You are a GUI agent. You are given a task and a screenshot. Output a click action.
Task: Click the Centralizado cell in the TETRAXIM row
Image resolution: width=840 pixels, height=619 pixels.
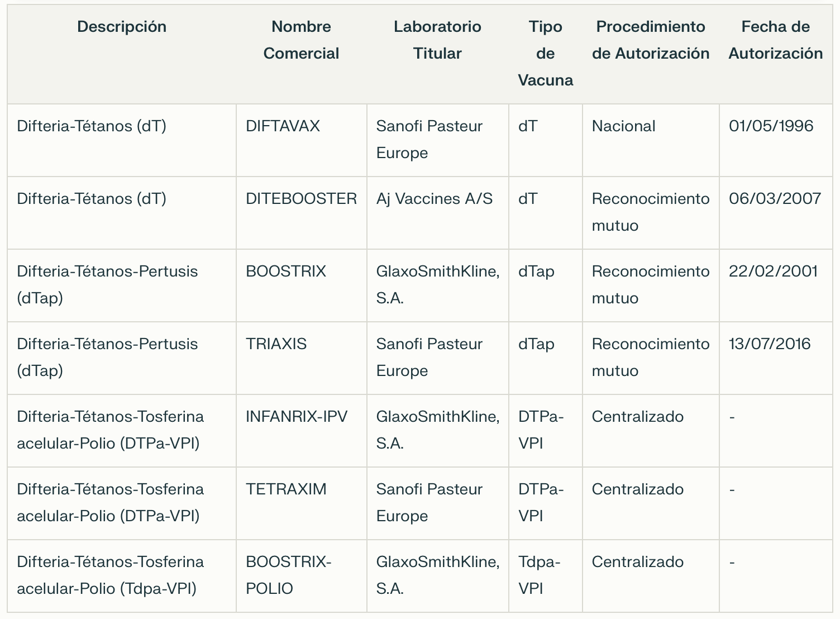[x=637, y=489]
